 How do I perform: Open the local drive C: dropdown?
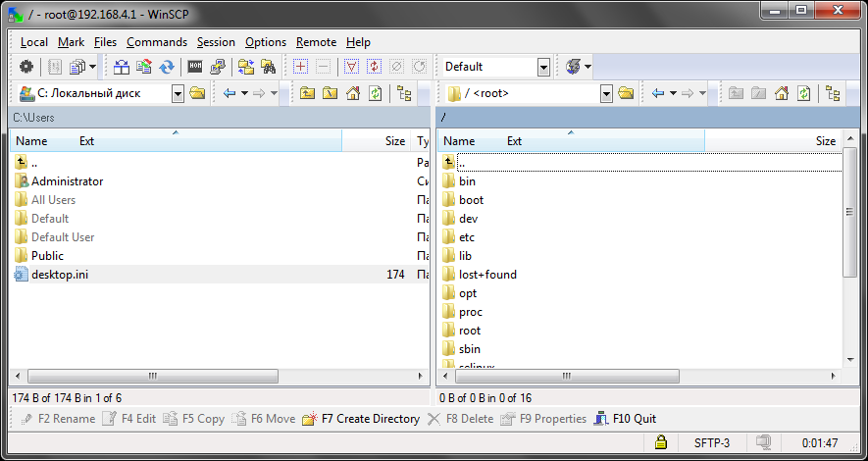coord(178,93)
